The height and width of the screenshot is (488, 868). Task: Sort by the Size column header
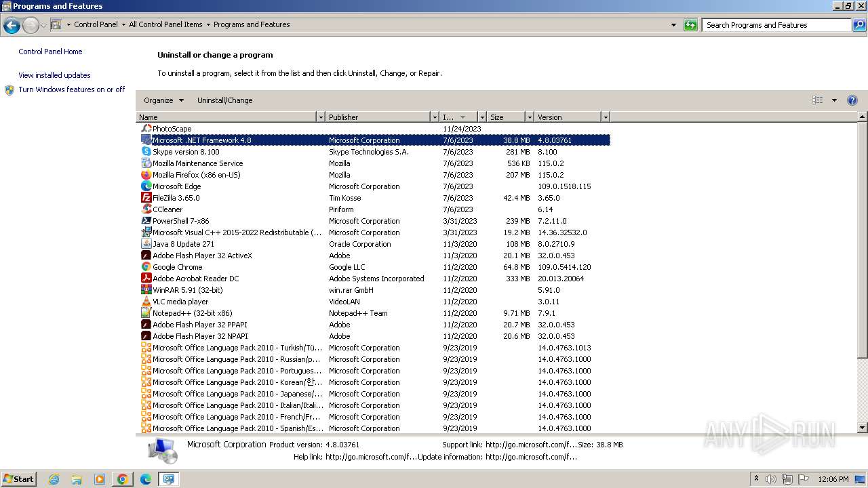pyautogui.click(x=507, y=117)
